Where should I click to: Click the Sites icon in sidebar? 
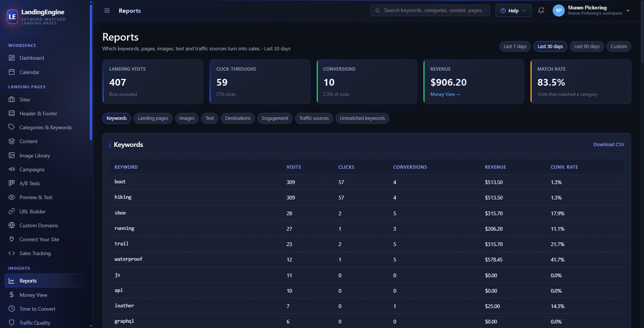12,99
